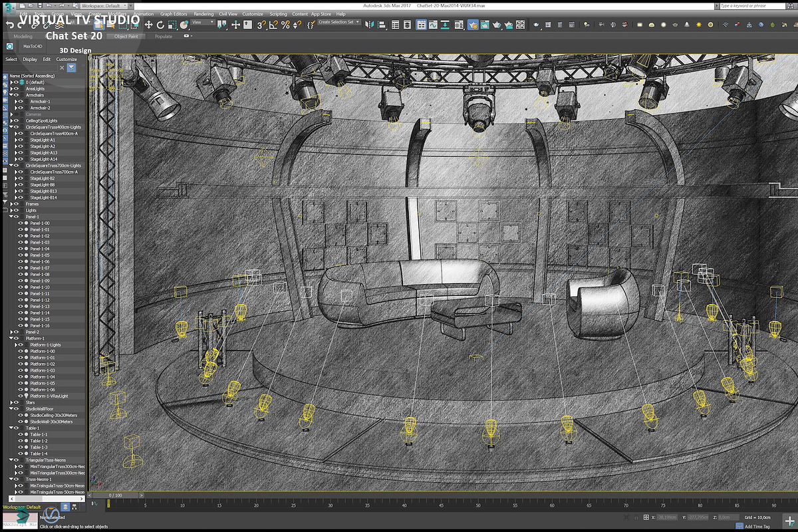The width and height of the screenshot is (798, 532).
Task: Click the MaxToC4D plugin round icon
Action: point(10,47)
